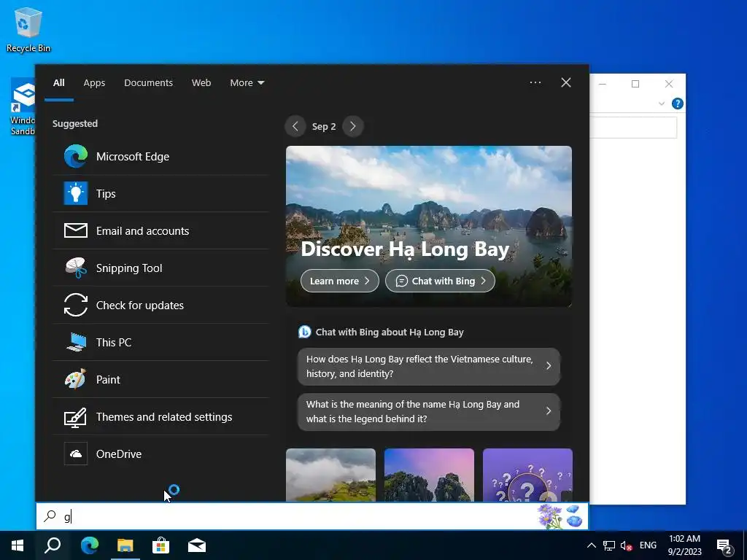Open Email and accounts envelope icon
The image size is (747, 560).
[76, 230]
